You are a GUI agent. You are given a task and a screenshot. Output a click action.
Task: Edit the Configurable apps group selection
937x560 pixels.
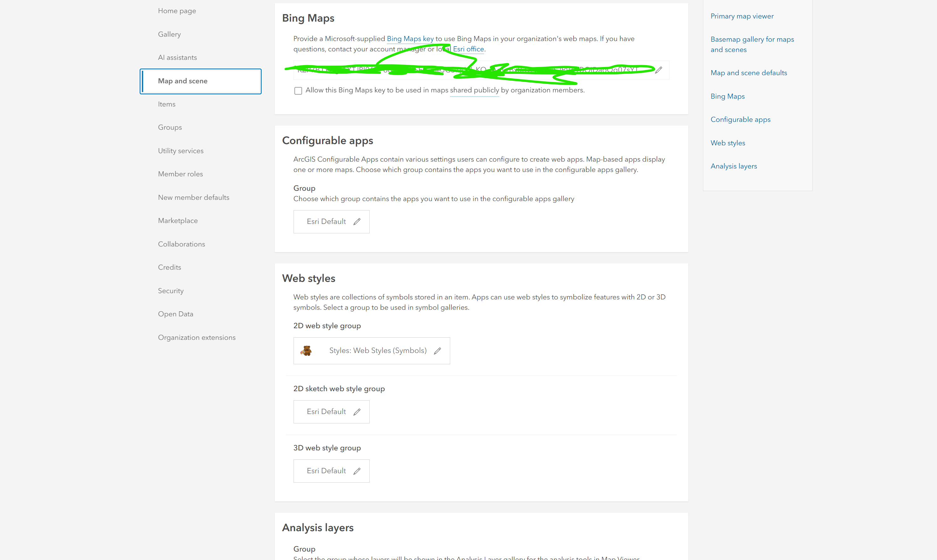click(x=357, y=221)
